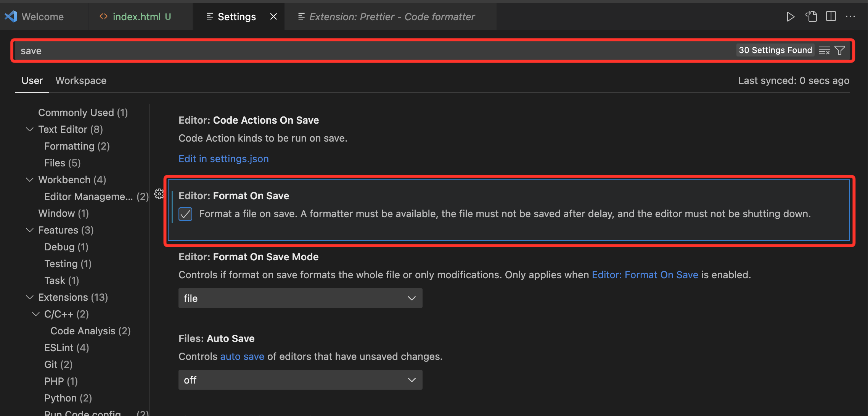The image size is (868, 416).
Task: Uncheck the Format On Save checkbox
Action: click(x=185, y=214)
